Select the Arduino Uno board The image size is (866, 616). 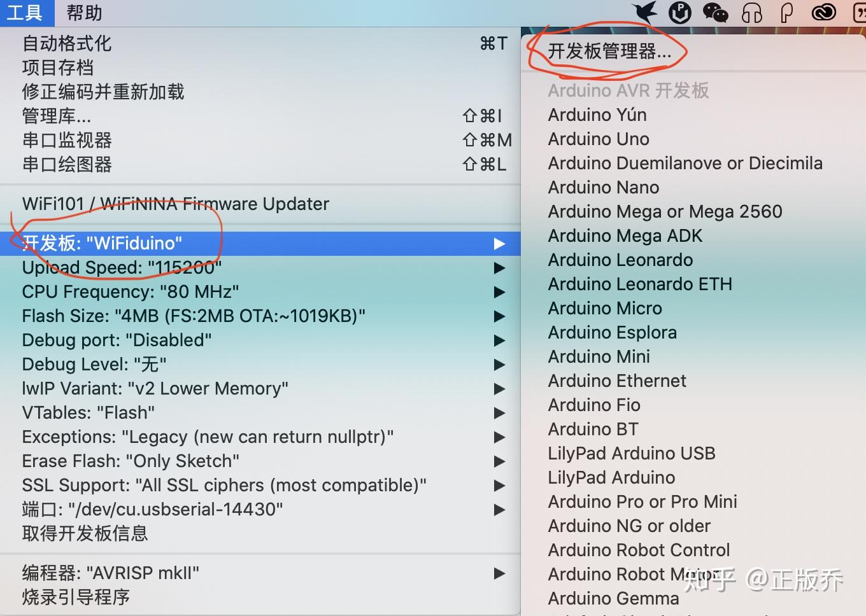pos(598,139)
